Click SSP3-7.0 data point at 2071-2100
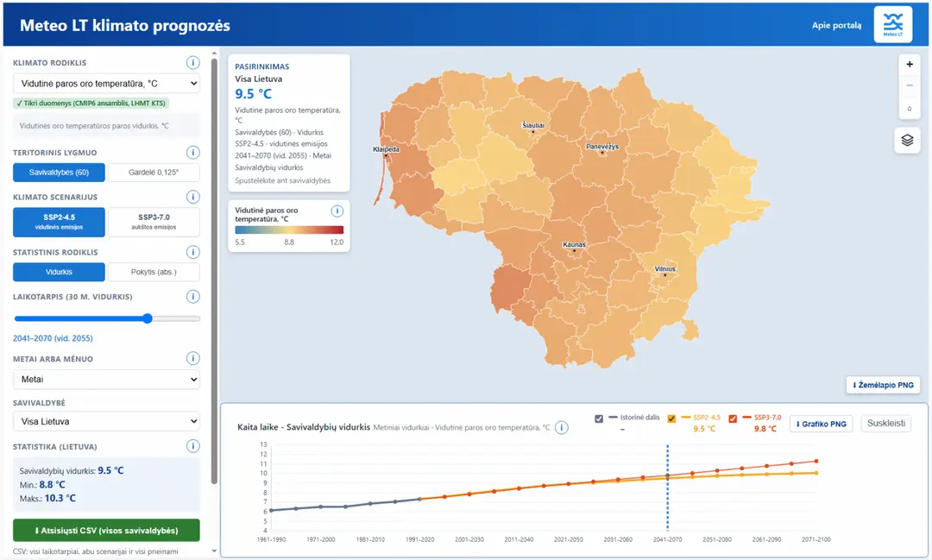 (816, 462)
